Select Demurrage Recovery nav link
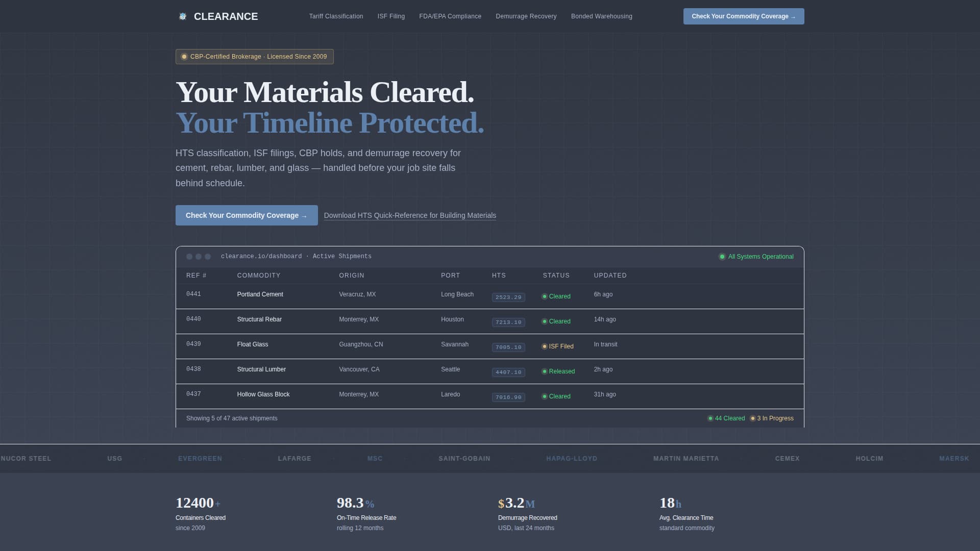This screenshot has height=551, width=980. click(x=526, y=16)
